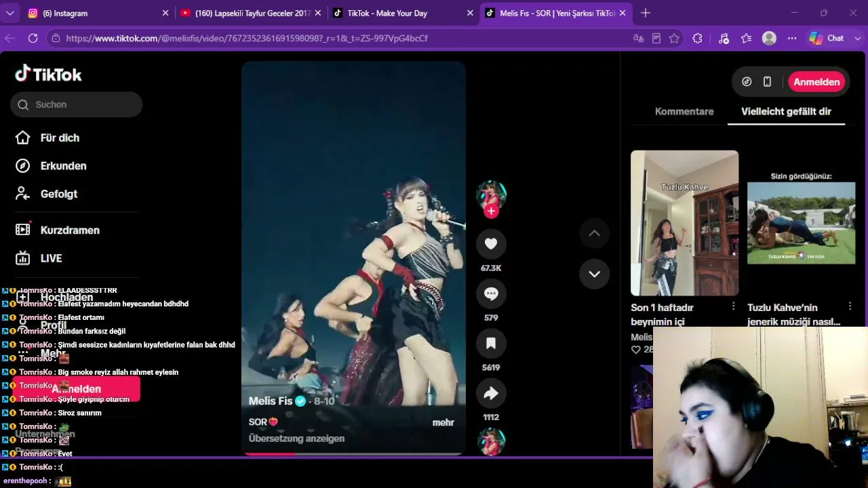868x488 pixels.
Task: Open the immersive reader icon
Action: [656, 39]
